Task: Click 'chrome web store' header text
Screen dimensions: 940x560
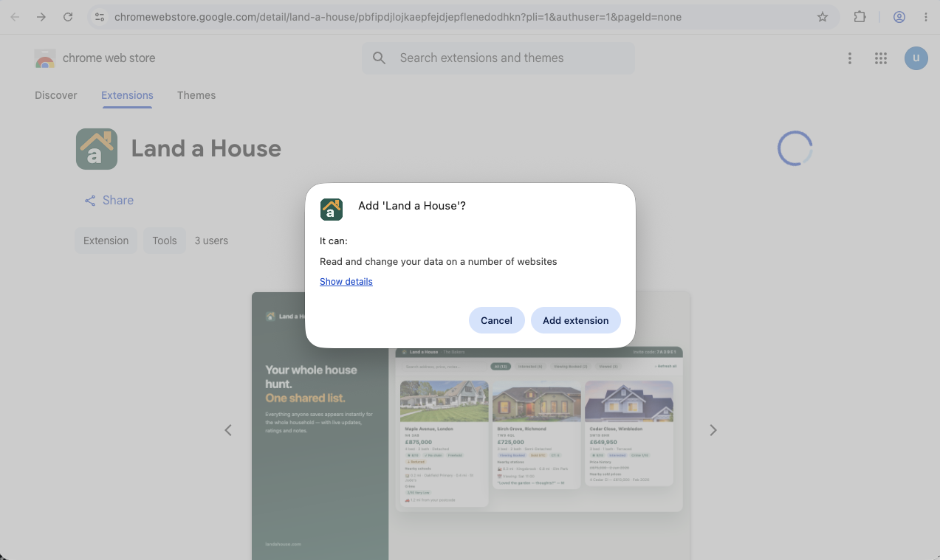Action: point(109,58)
